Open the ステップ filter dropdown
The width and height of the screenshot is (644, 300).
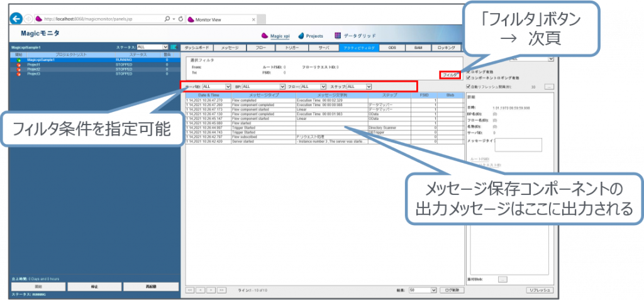(x=360, y=86)
